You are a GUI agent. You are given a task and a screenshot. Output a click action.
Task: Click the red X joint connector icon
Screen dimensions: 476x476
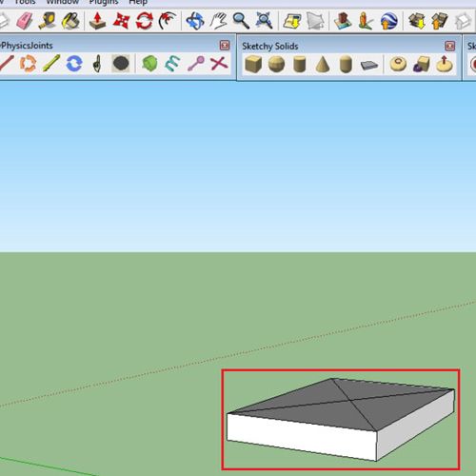(x=219, y=63)
